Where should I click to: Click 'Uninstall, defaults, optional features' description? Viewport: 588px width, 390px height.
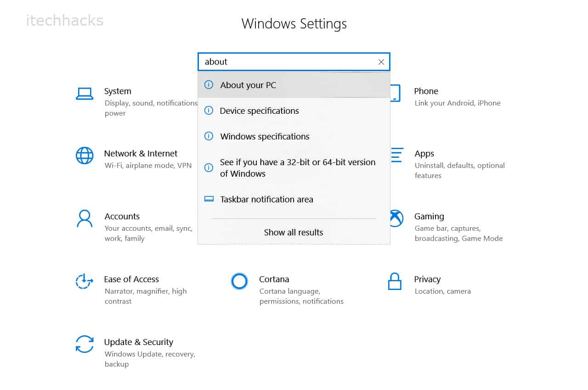(460, 171)
